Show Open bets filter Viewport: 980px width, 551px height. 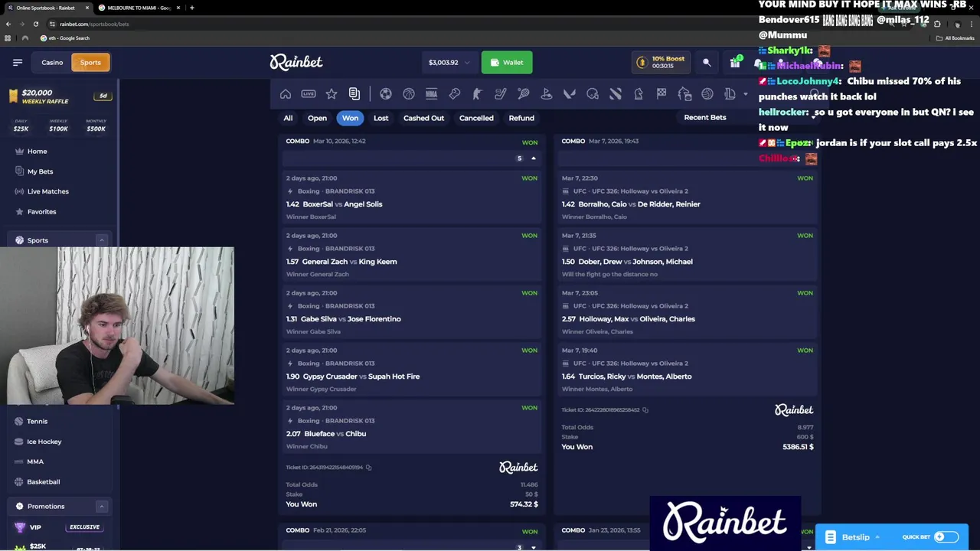tap(317, 118)
